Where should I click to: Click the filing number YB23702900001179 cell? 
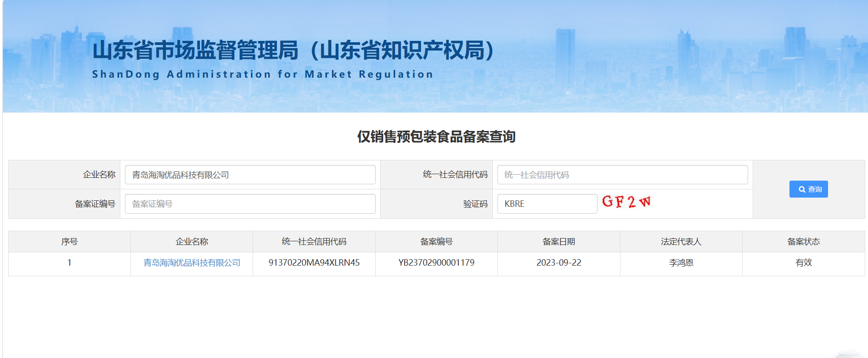pyautogui.click(x=436, y=263)
